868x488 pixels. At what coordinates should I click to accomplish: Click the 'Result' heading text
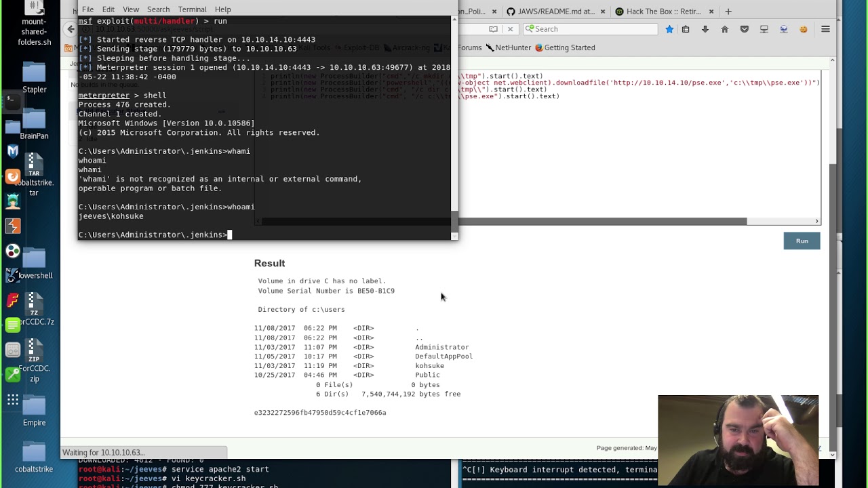(x=269, y=263)
